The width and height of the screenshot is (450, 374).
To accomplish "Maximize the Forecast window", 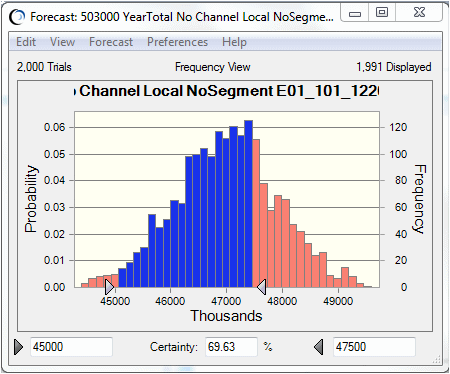I will 382,13.
